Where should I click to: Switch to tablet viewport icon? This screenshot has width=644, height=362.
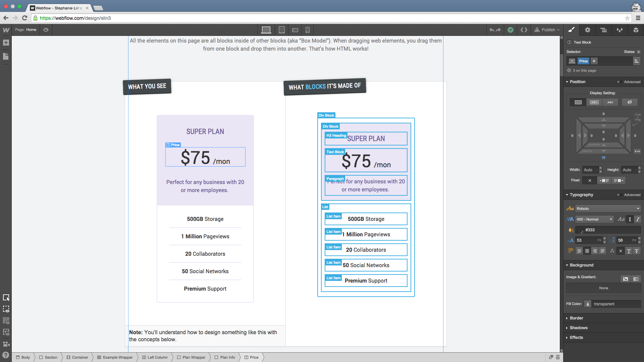pyautogui.click(x=282, y=30)
